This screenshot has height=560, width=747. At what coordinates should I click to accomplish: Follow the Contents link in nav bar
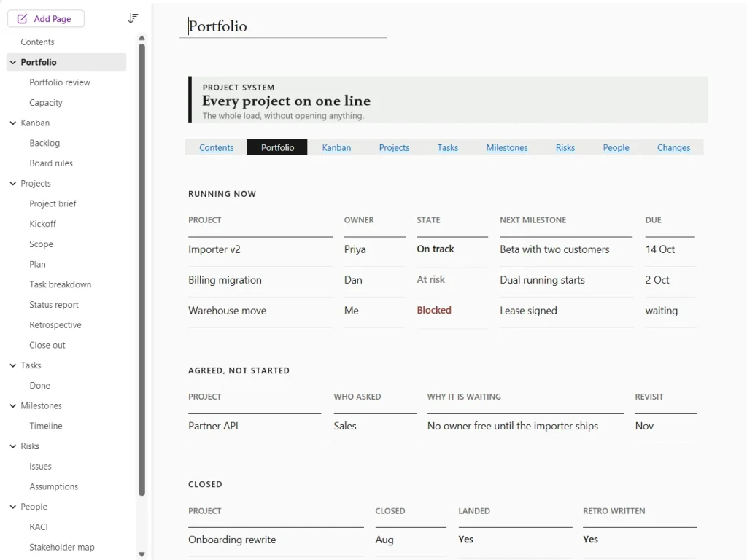[x=216, y=147]
